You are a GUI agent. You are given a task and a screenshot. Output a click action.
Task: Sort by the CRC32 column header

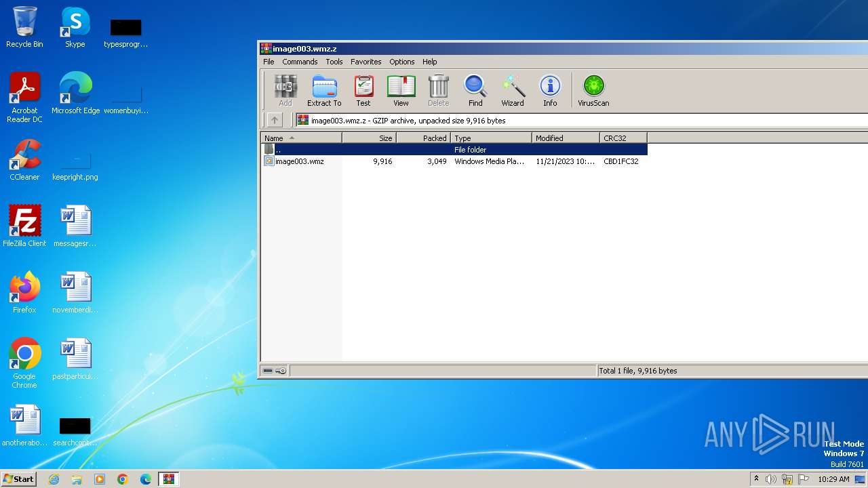click(x=623, y=138)
